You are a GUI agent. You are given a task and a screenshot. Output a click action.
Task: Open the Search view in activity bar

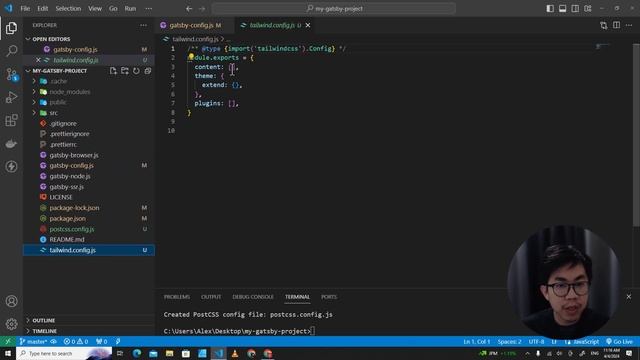pos(11,51)
